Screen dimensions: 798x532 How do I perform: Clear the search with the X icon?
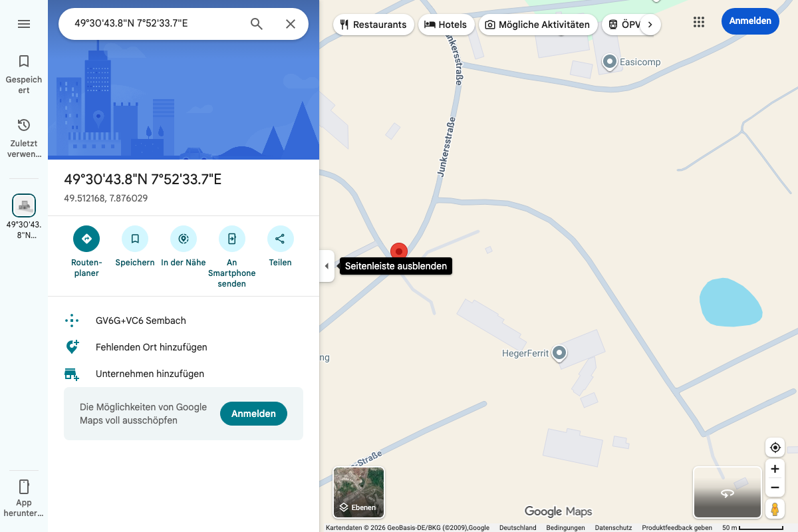[291, 24]
